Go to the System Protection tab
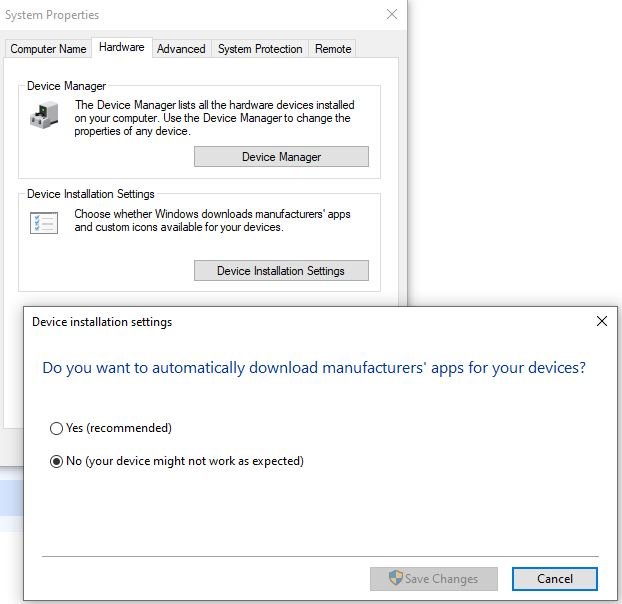The image size is (622, 604). click(260, 49)
